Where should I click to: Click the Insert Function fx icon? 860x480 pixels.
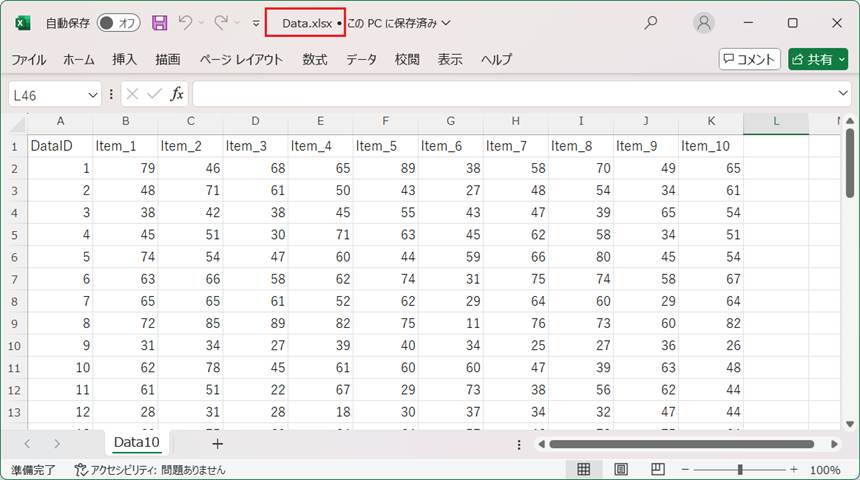[177, 94]
